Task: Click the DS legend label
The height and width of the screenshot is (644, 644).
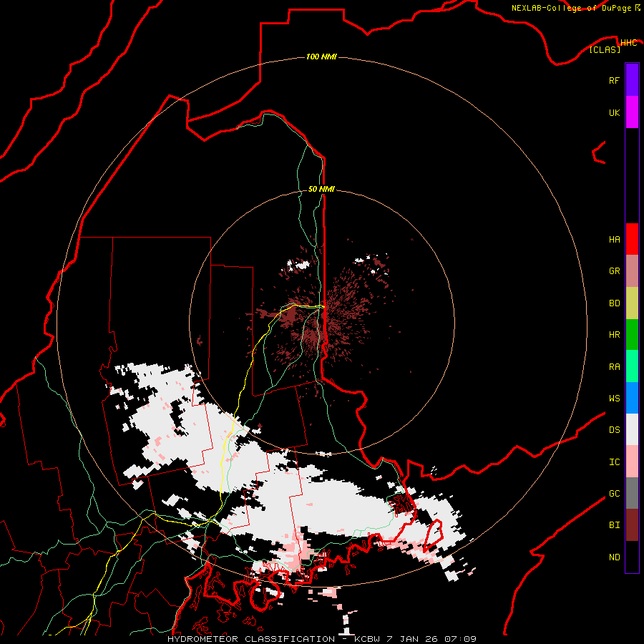Action: (614, 430)
